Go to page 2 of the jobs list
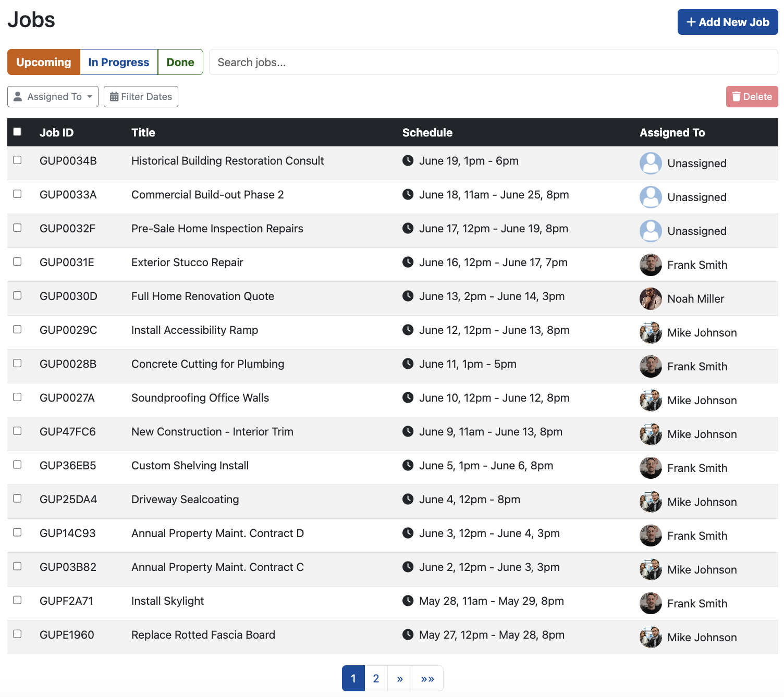This screenshot has height=697, width=784. 376,678
